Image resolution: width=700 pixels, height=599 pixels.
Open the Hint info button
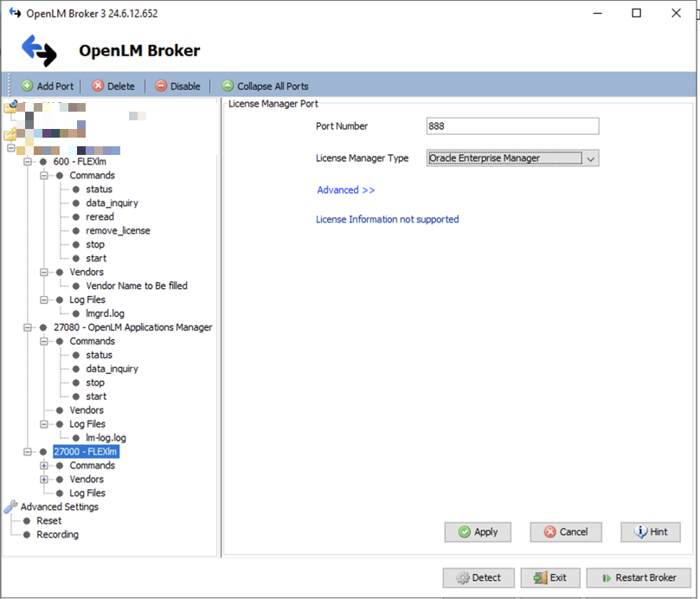point(650,531)
